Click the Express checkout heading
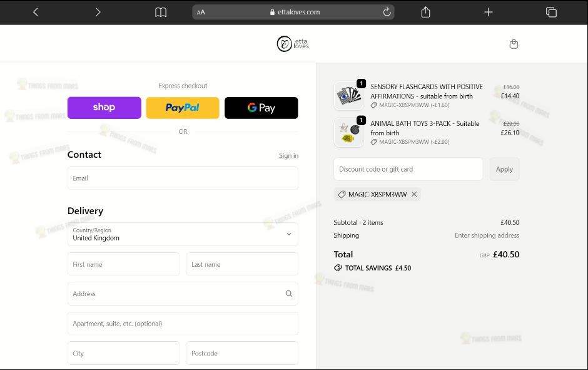588x370 pixels. click(183, 86)
